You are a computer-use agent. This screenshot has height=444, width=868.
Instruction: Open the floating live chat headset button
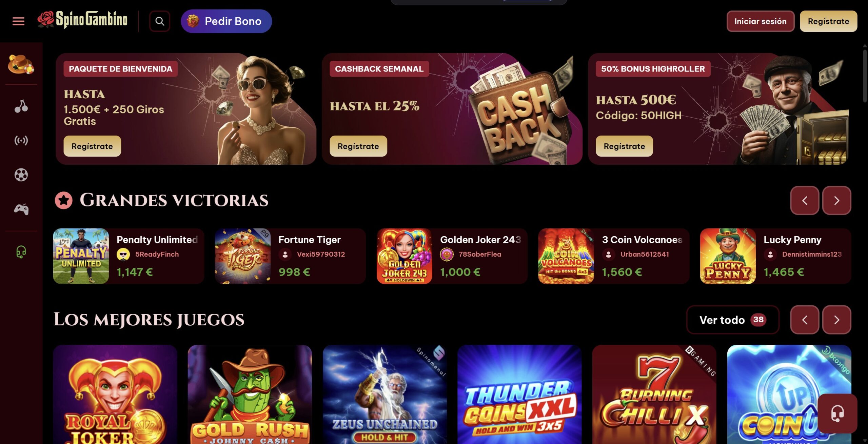pos(837,413)
